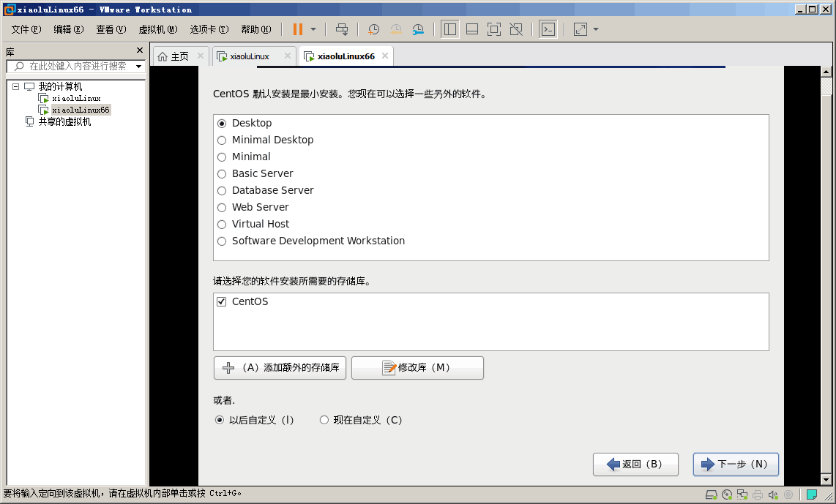Viewport: 836px width, 504px height.
Task: Choose 现在自定义 radio option
Action: click(324, 420)
